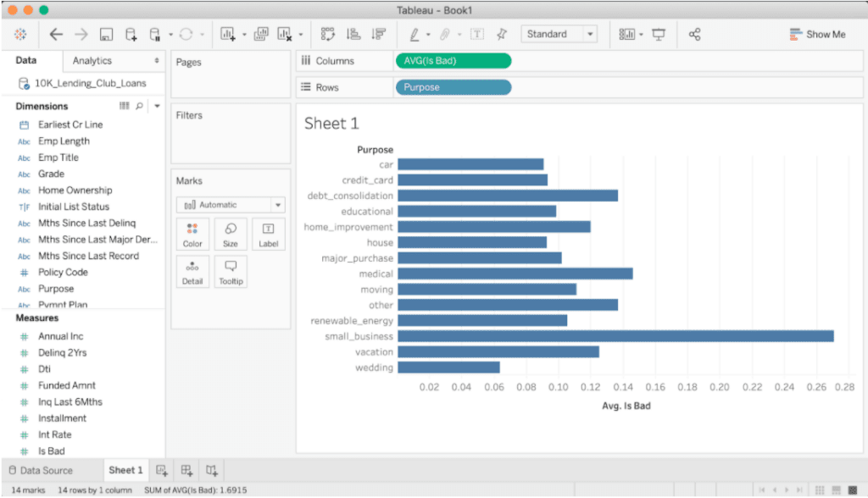Screen dimensions: 868x498
Task: Select the Annual Inc measure
Action: point(60,336)
